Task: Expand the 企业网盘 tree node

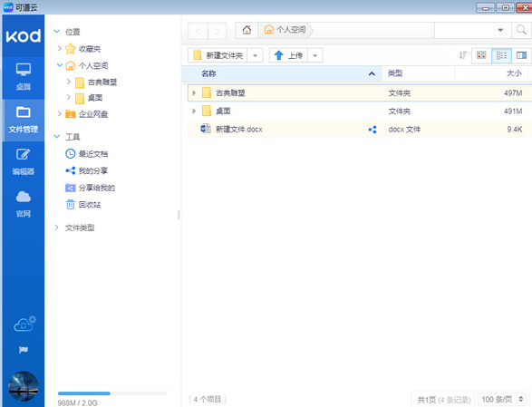Action: pos(60,113)
